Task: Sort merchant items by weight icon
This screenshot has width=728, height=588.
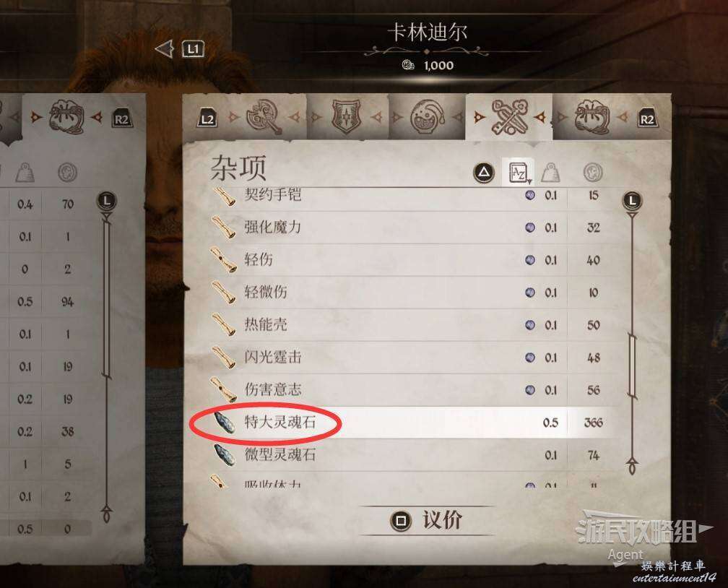Action: [x=551, y=173]
